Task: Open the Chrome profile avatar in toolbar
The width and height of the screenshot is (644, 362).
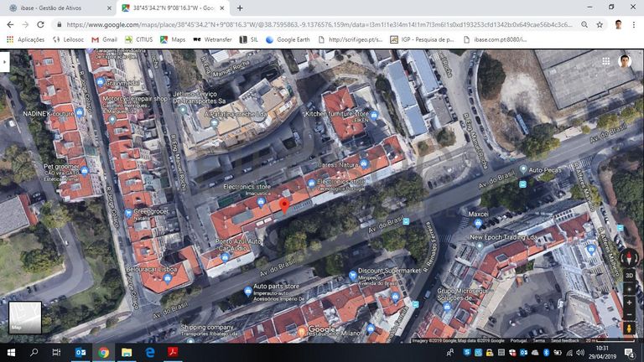Action: pos(618,24)
